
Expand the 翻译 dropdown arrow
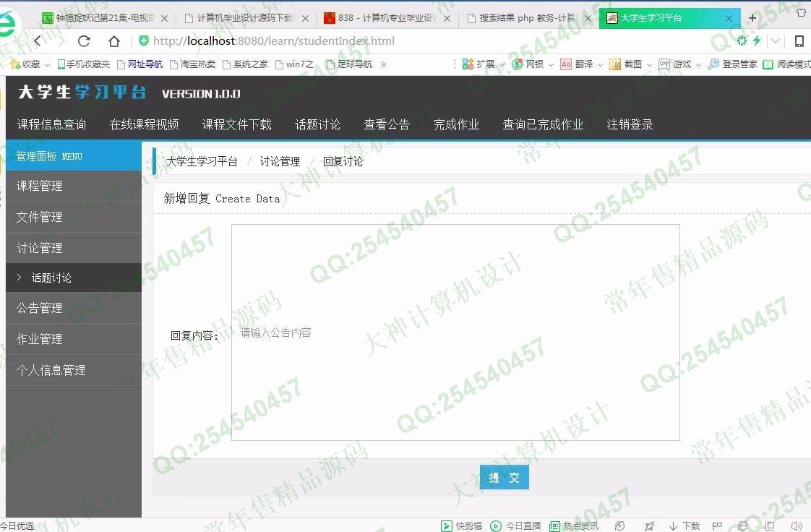click(600, 64)
